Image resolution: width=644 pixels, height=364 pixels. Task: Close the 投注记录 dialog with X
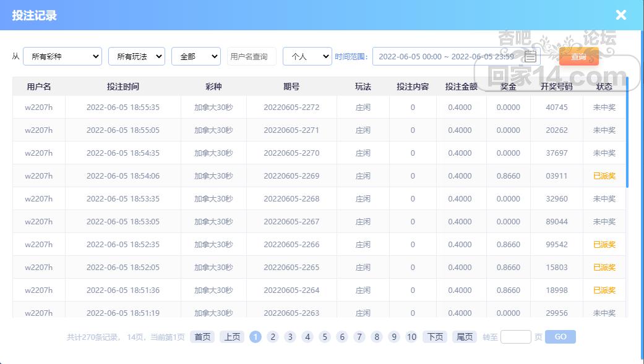tap(620, 15)
